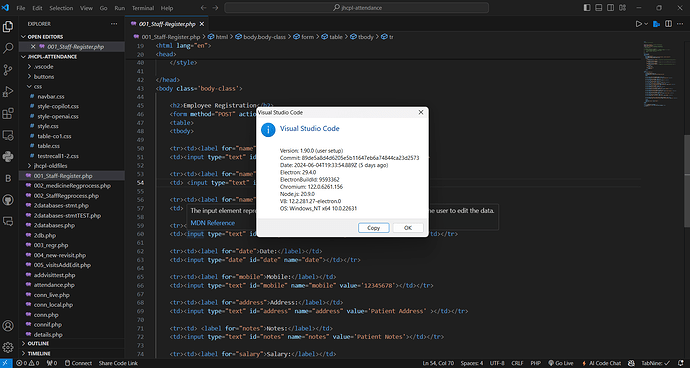Toggle the secondary sidebar layout button
Viewport: 690px width, 368px height.
coord(611,8)
